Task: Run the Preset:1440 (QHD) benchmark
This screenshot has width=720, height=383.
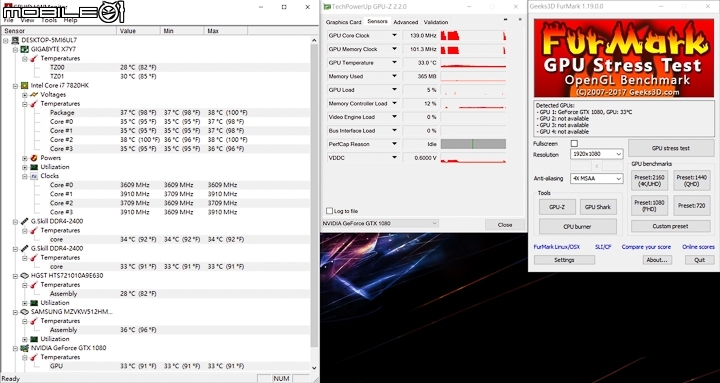Action: [692, 180]
